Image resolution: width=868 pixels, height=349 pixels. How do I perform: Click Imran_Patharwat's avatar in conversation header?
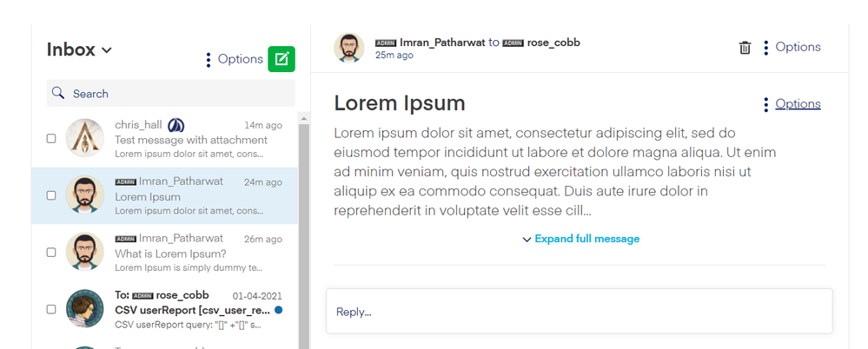[348, 48]
